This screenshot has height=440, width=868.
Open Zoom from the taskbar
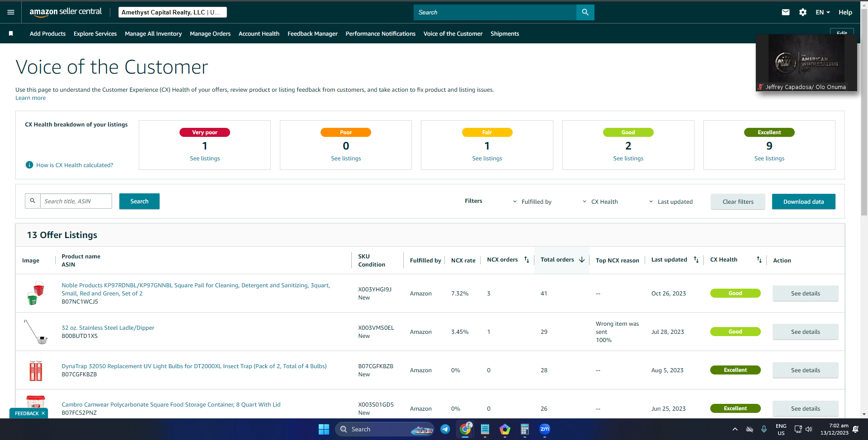(545, 429)
